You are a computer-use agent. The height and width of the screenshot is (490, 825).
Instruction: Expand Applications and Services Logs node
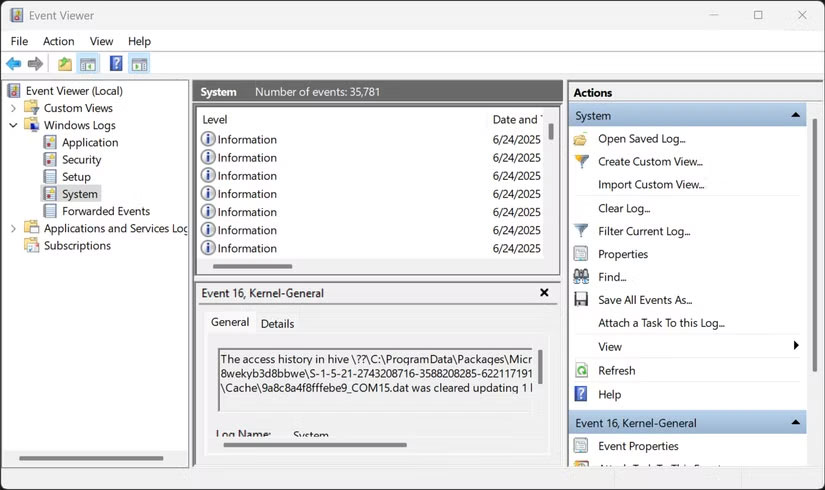13,229
